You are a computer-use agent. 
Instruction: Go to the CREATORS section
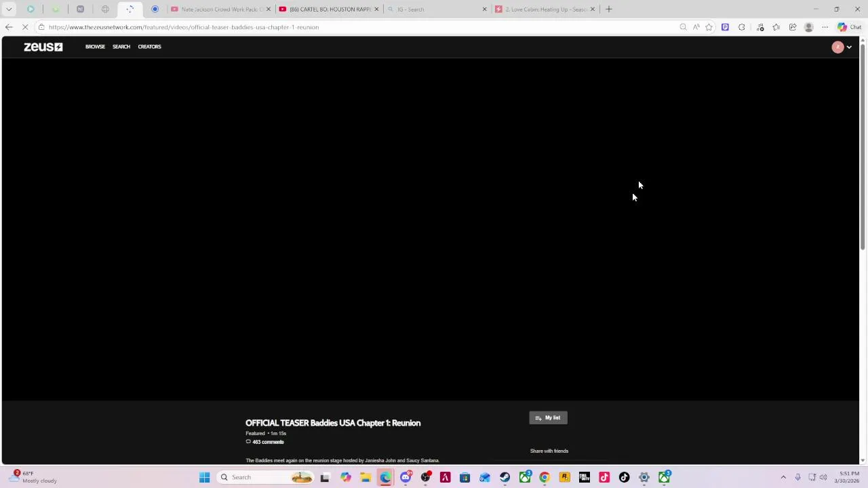(149, 47)
